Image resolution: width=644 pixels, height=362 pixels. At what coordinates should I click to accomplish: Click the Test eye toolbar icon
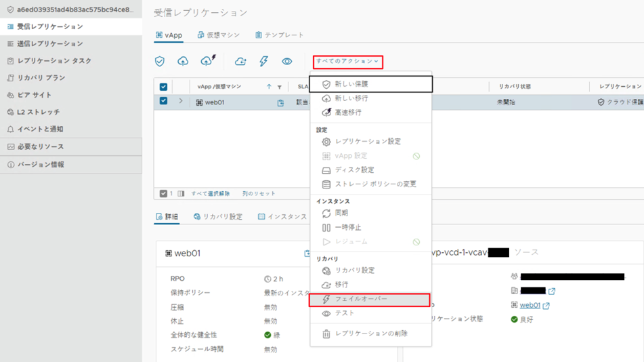pos(286,61)
